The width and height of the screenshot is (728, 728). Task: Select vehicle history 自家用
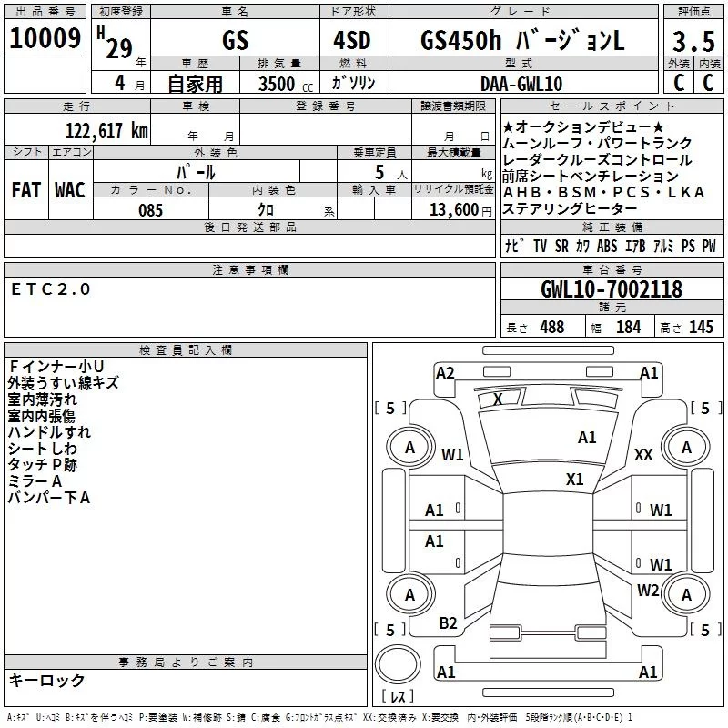click(195, 84)
